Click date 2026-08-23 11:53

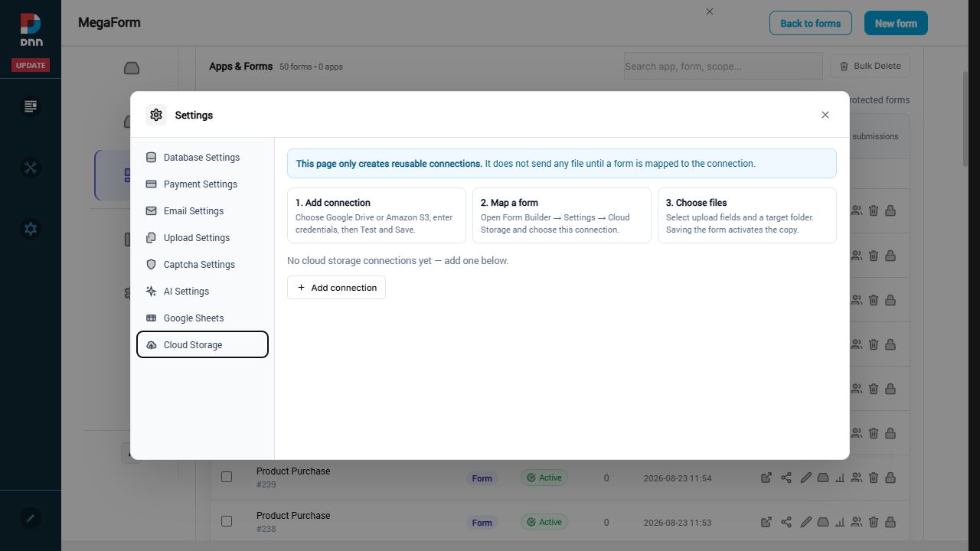click(678, 523)
